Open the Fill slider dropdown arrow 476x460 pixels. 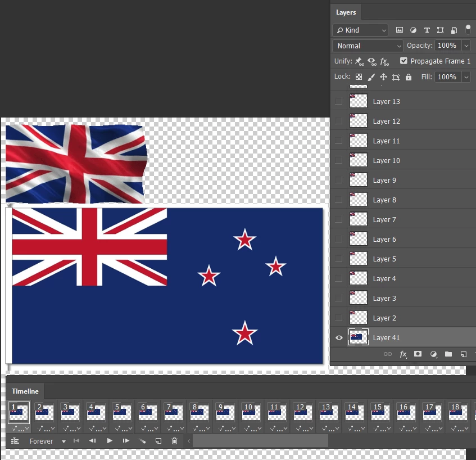466,77
